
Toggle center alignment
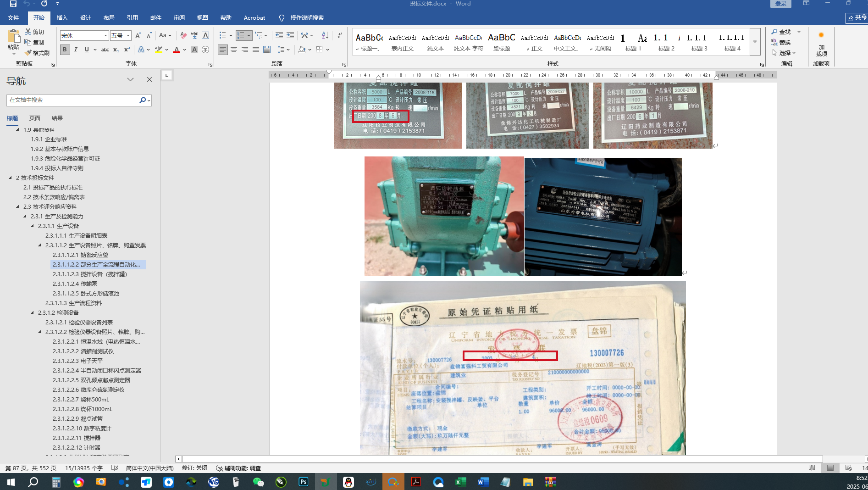click(234, 50)
